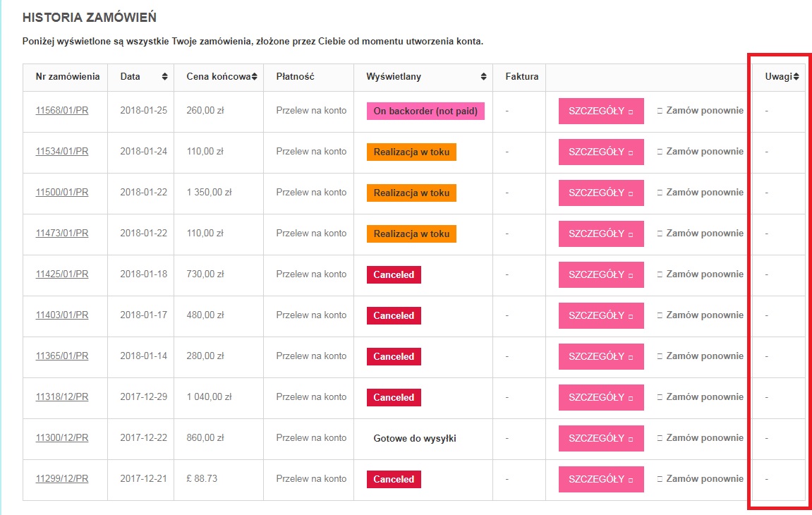Open order link 11425/01/PR

pyautogui.click(x=62, y=274)
